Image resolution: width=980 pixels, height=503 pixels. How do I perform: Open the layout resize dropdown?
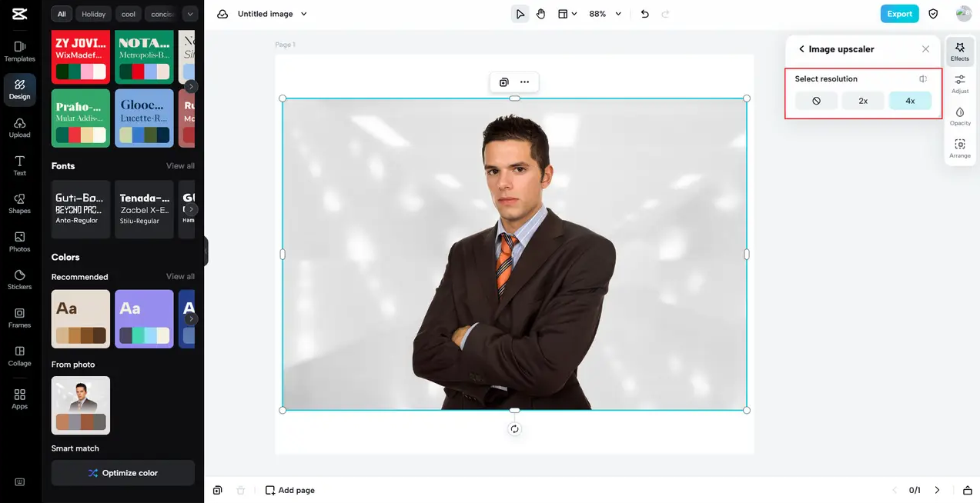[567, 14]
